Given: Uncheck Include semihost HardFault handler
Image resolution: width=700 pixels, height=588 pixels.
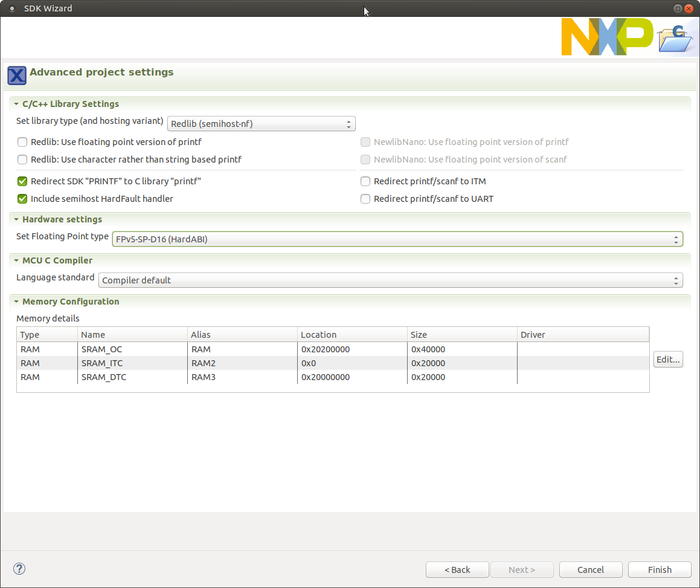Looking at the screenshot, I should click(22, 199).
